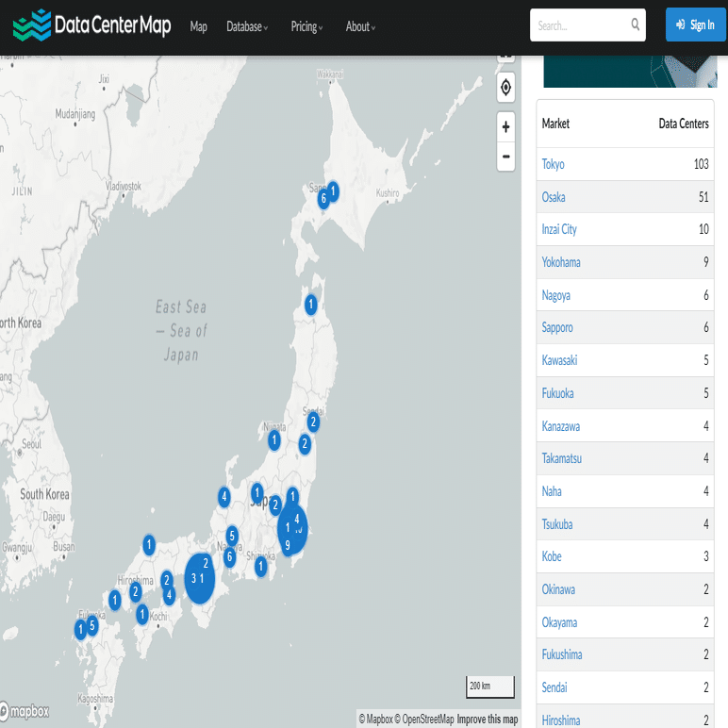The width and height of the screenshot is (728, 728).
Task: Click the Takamatsu-area marker labeled 4
Action: (x=169, y=596)
